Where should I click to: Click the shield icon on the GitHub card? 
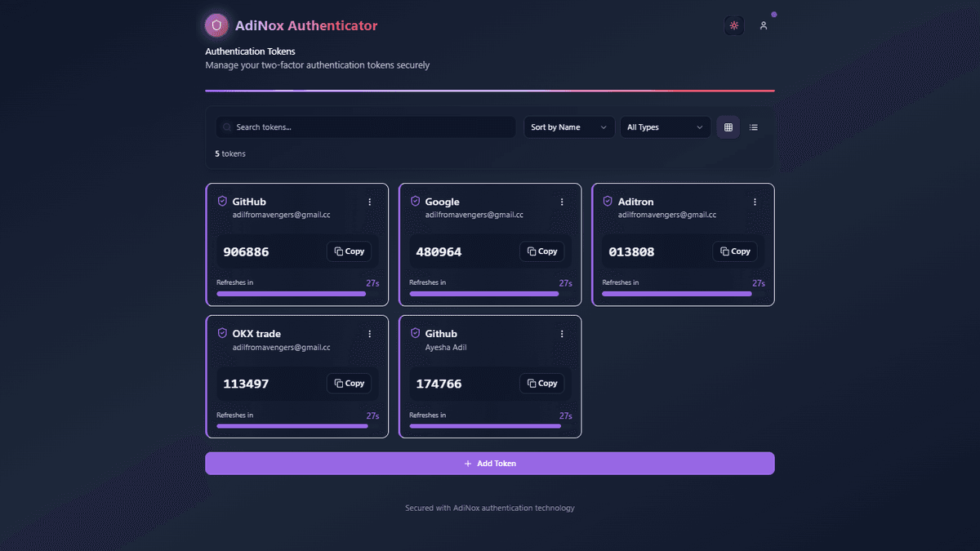pos(222,200)
